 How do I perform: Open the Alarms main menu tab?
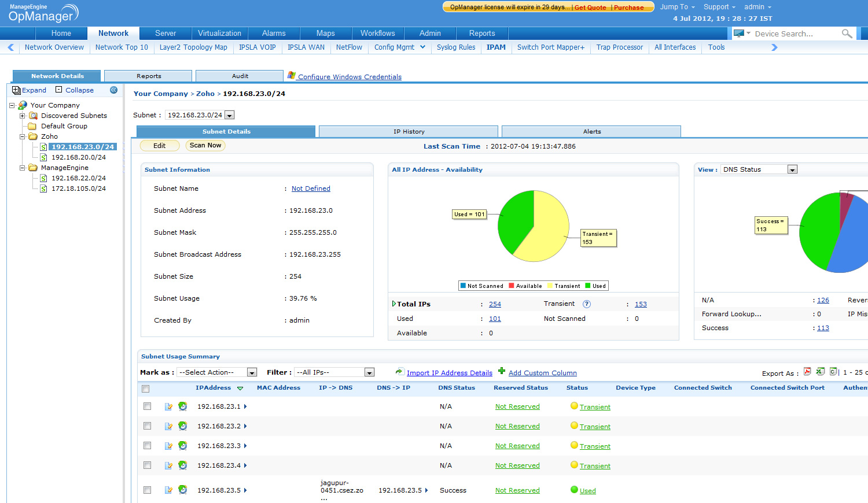[273, 34]
